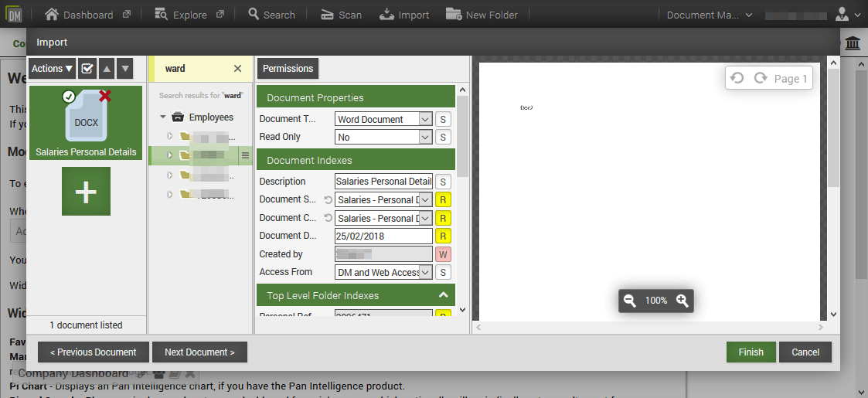The width and height of the screenshot is (868, 398).
Task: Click into the Description input field
Action: [383, 182]
